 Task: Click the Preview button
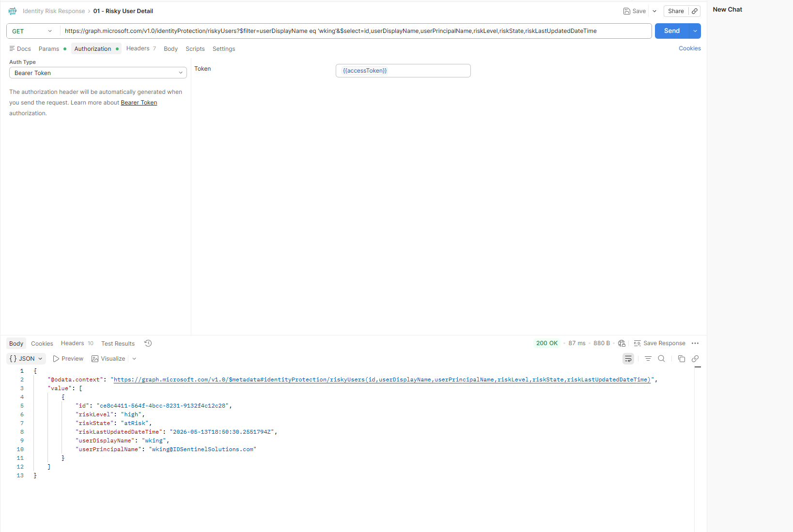(68, 359)
